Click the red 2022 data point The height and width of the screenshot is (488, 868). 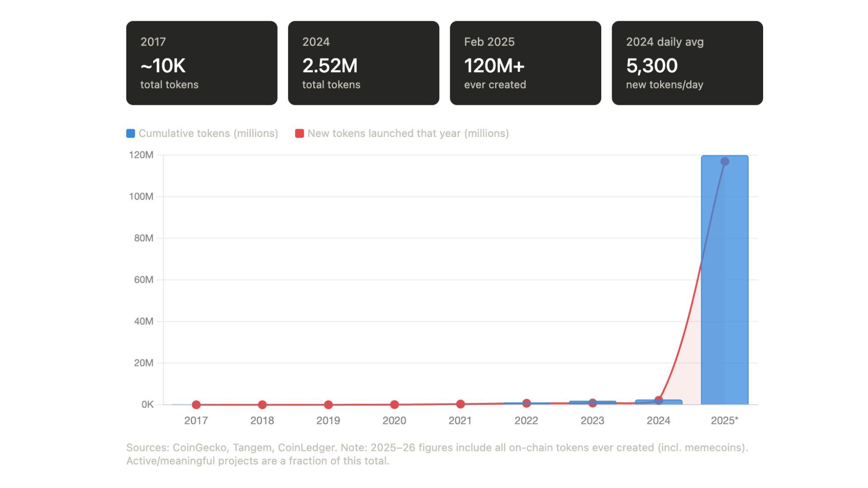tap(526, 403)
